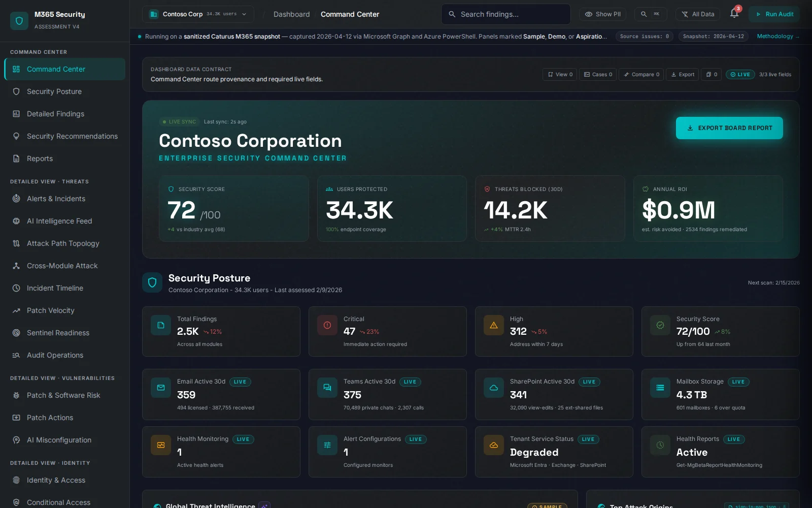Toggle Show PII visibility
812x508 pixels.
[x=602, y=14]
